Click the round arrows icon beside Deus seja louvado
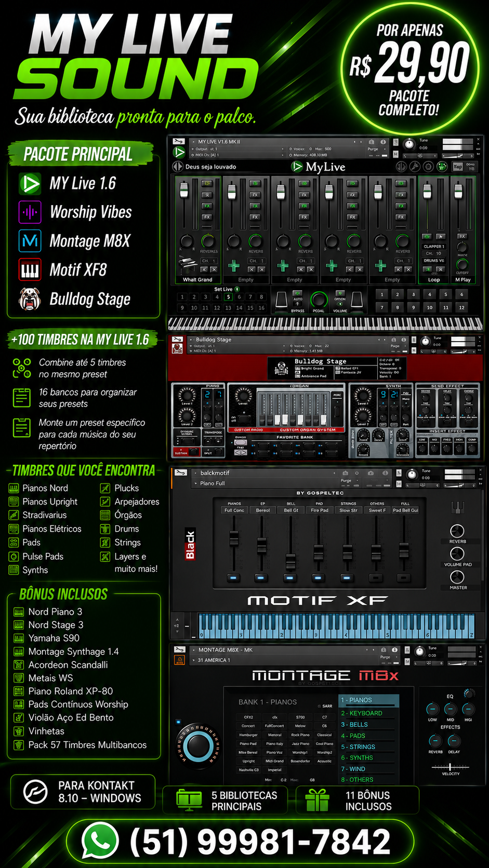The image size is (489, 868). coord(178,167)
